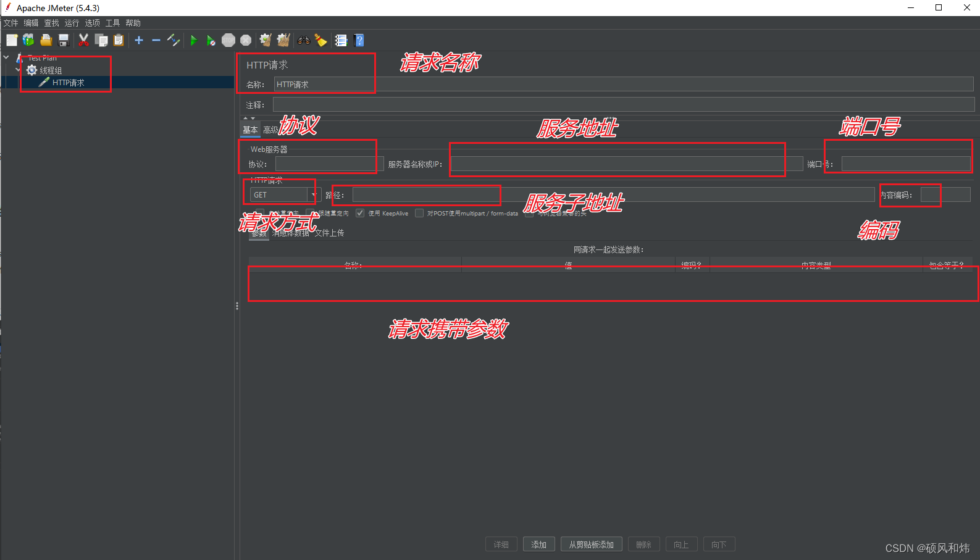This screenshot has height=560, width=980.
Task: Expand all nodes with plus icon
Action: tap(139, 40)
